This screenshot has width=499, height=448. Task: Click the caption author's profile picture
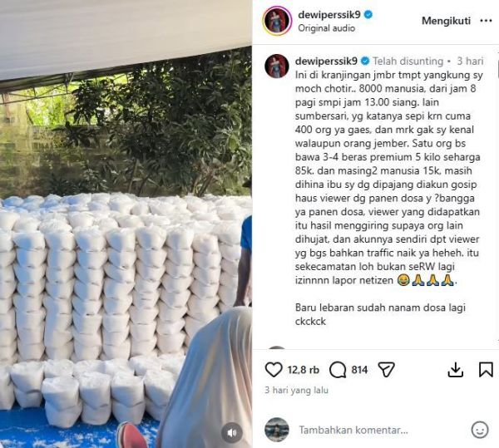pyautogui.click(x=277, y=66)
